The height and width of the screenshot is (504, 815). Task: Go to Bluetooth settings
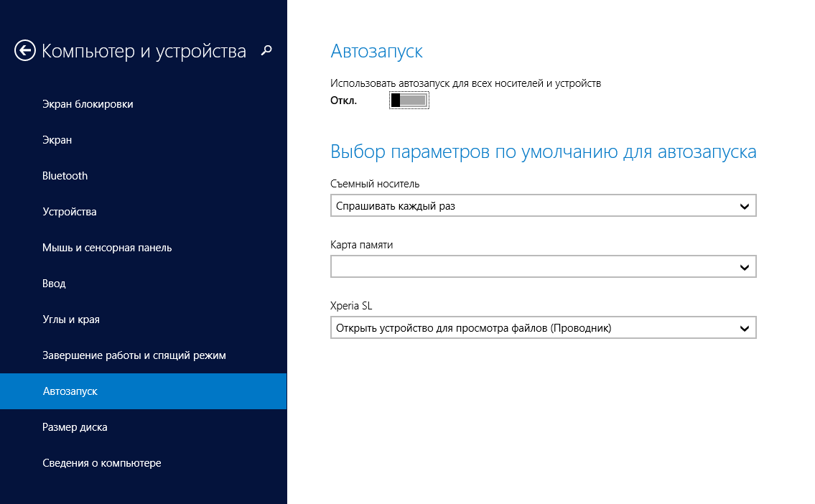(65, 176)
